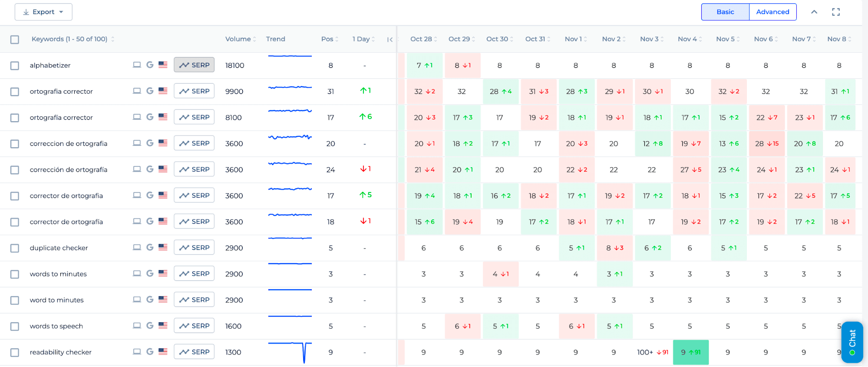Click the desktop icon for corrector de ortografia
The image size is (868, 367).
coord(137,195)
